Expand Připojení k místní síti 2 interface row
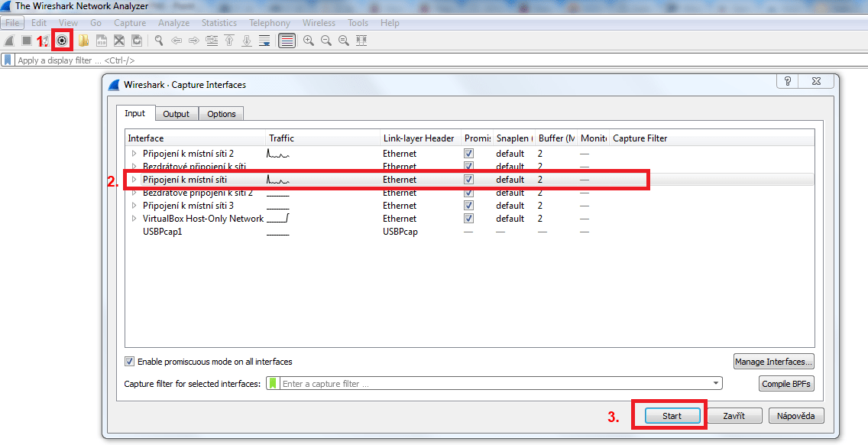 coord(134,154)
